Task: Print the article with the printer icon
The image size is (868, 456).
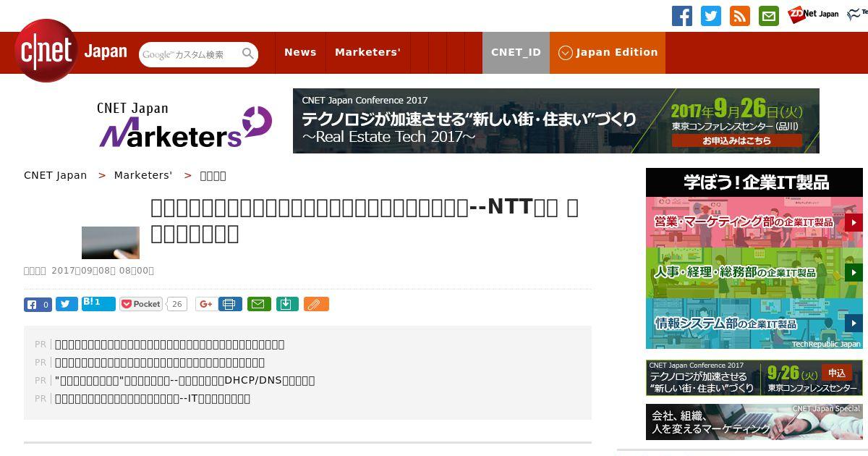Action: coord(230,304)
